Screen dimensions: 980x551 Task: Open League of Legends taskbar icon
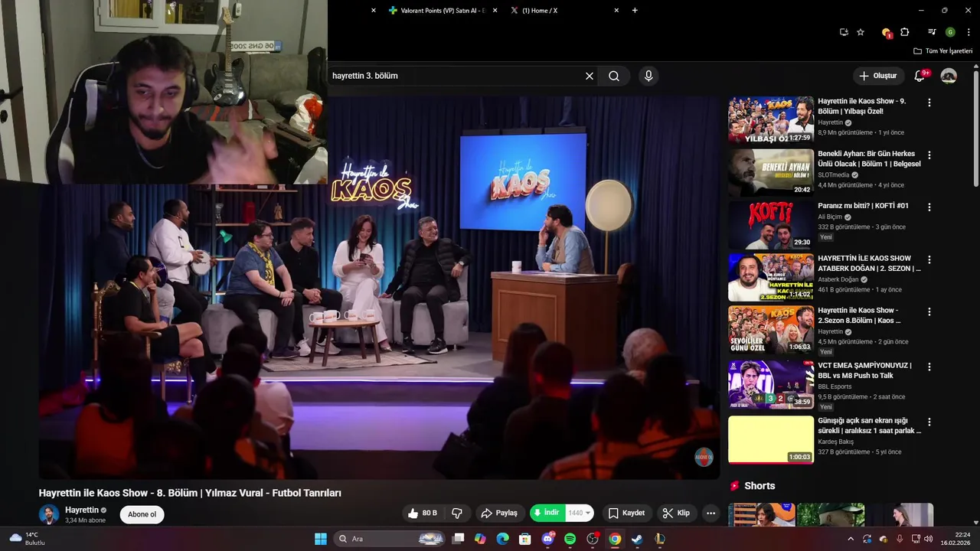(x=659, y=539)
